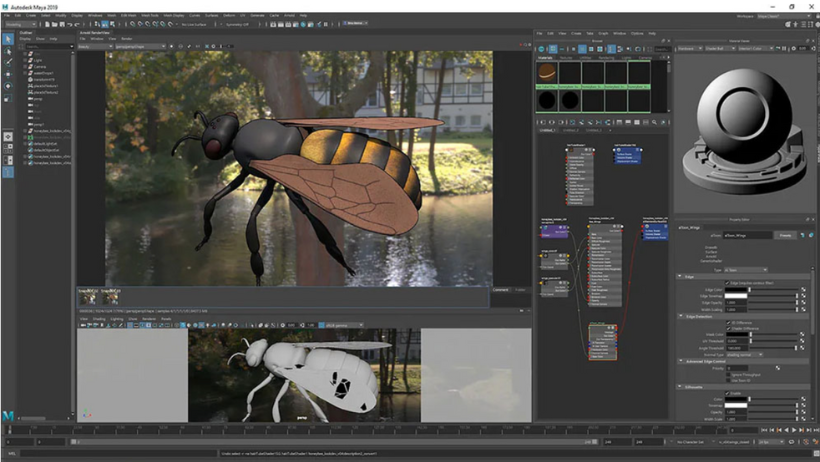Click the float Property Editor panel icon
Viewport: 820px width, 462px height.
[x=807, y=220]
